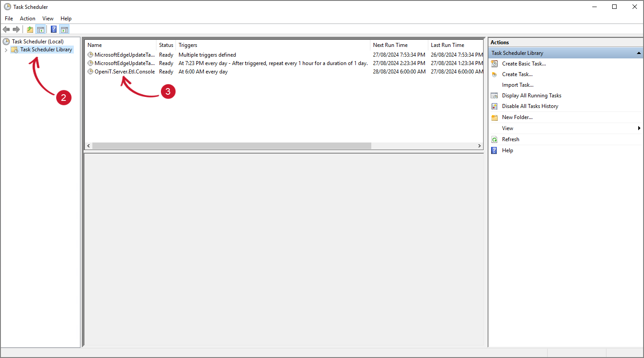Sort by the Status column header
This screenshot has width=644, height=358.
pyautogui.click(x=166, y=45)
